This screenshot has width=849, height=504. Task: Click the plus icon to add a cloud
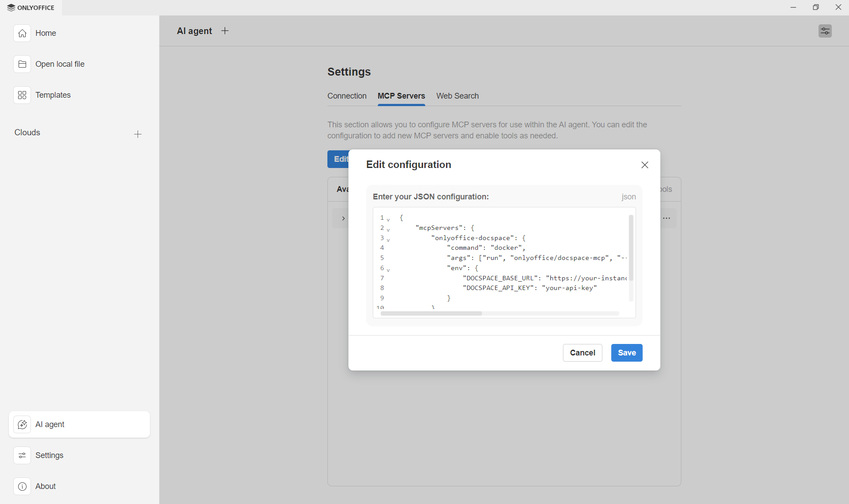[x=138, y=134]
